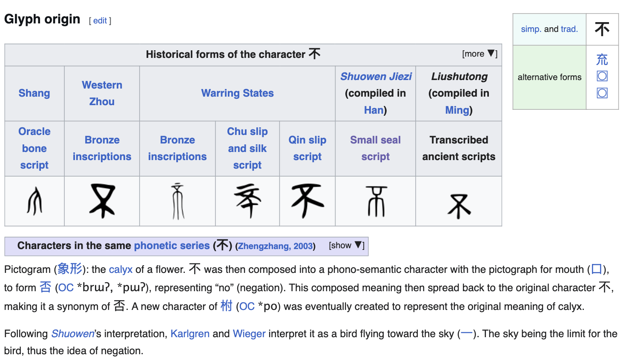This screenshot has width=626, height=364.
Task: Expand the historical forms table with [more ▼]
Action: pyautogui.click(x=480, y=54)
